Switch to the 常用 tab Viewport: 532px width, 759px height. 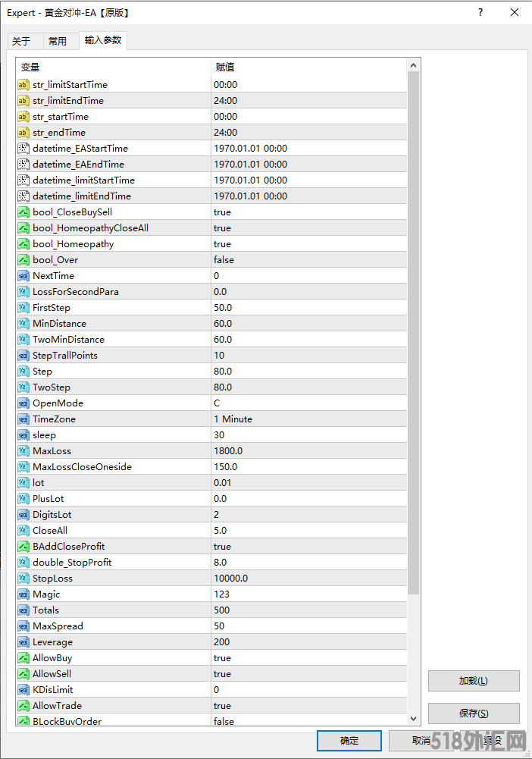click(x=57, y=42)
